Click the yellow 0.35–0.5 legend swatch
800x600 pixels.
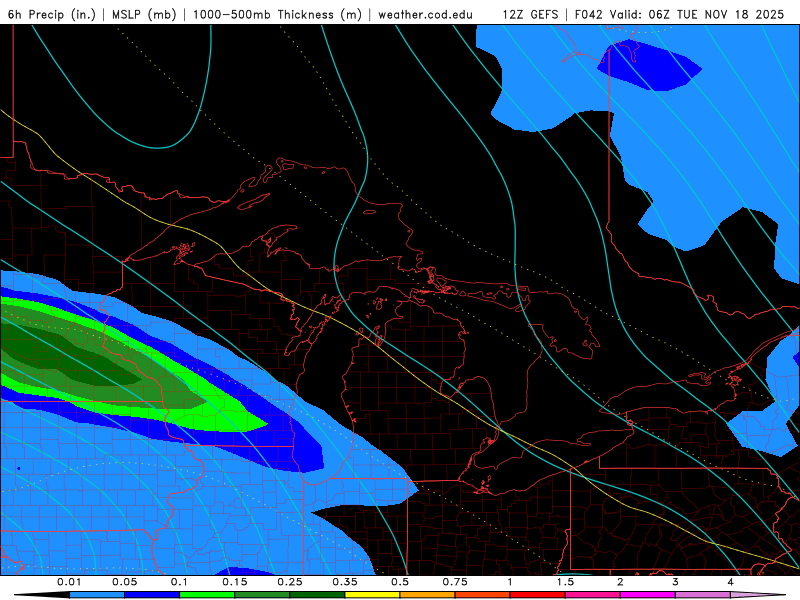tap(372, 595)
